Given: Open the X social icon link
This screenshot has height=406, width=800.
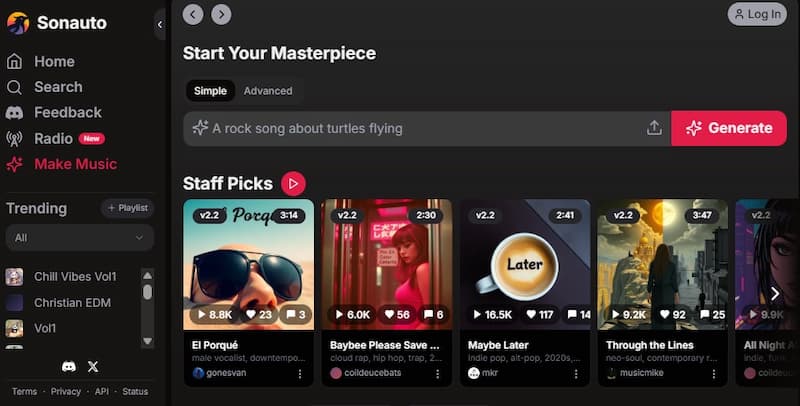Looking at the screenshot, I should point(93,367).
